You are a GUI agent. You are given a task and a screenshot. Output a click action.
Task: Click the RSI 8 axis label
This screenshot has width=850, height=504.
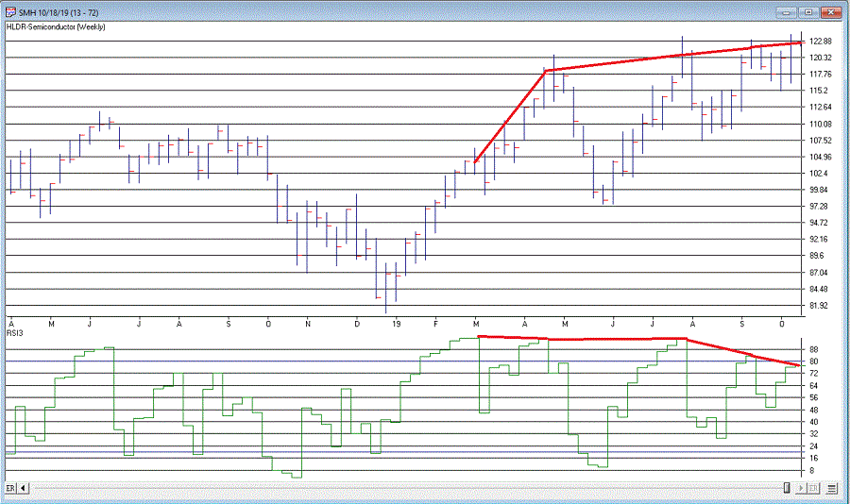811,471
